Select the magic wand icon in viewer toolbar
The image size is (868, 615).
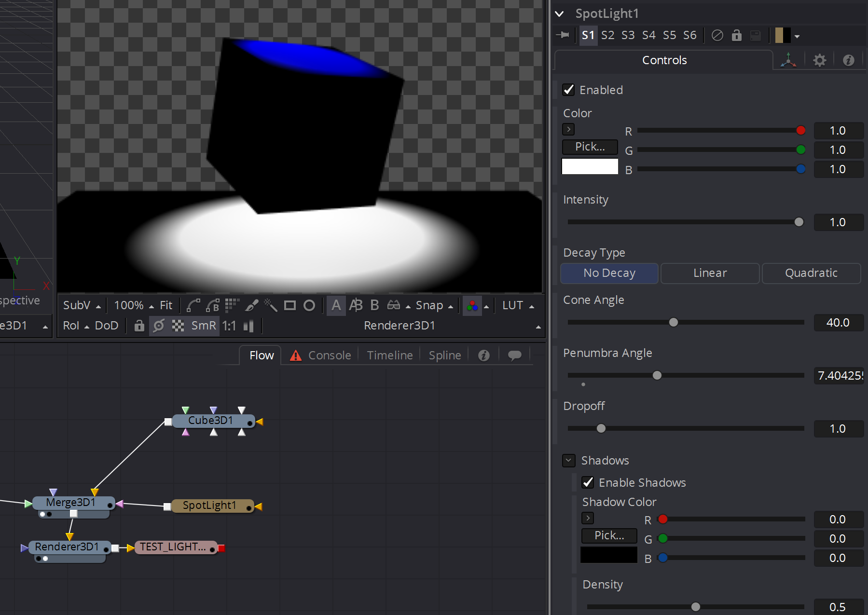[x=271, y=305]
